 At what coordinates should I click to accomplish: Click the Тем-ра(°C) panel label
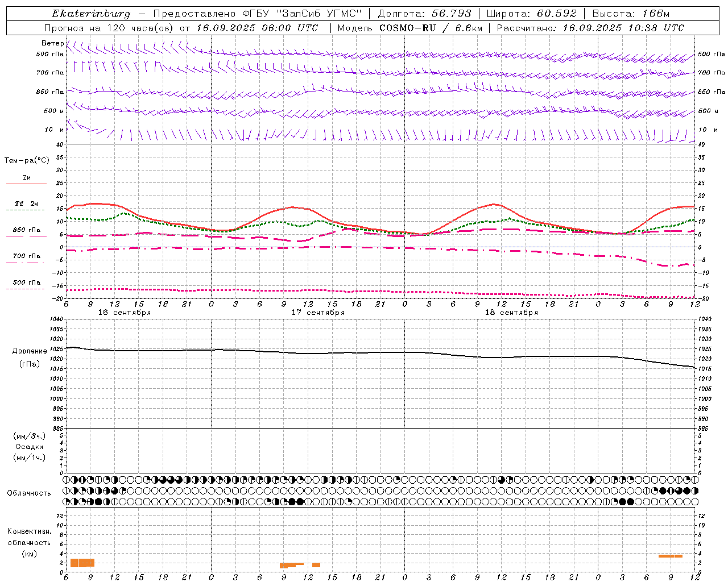27,161
